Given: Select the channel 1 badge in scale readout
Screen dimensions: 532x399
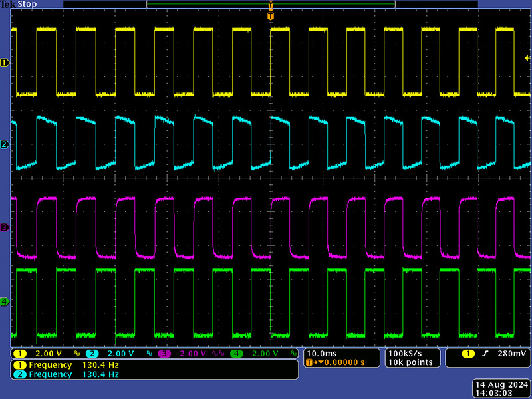Looking at the screenshot, I should point(20,354).
